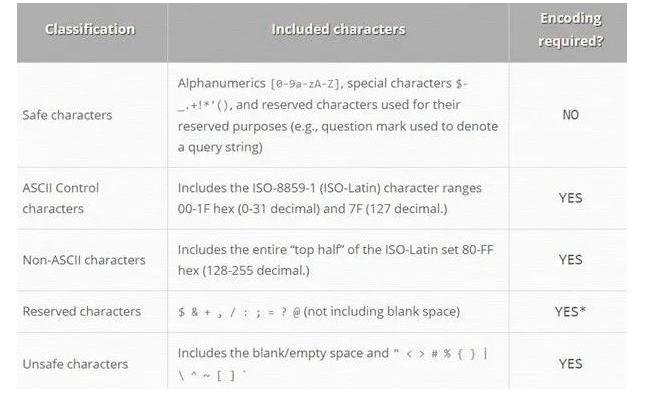Viewport: 647px width, 402px height.
Task: Click the [0-9a-zA-Z] code text
Action: 305,84
